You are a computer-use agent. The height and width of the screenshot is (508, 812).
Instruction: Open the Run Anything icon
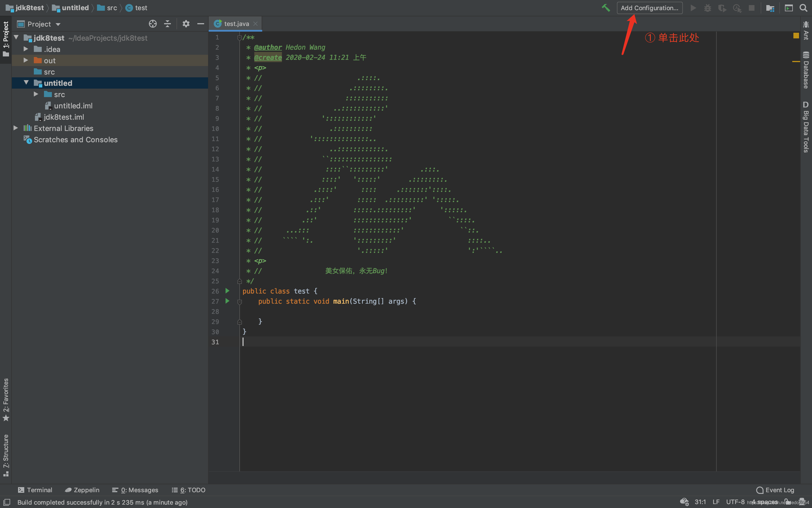(x=789, y=8)
